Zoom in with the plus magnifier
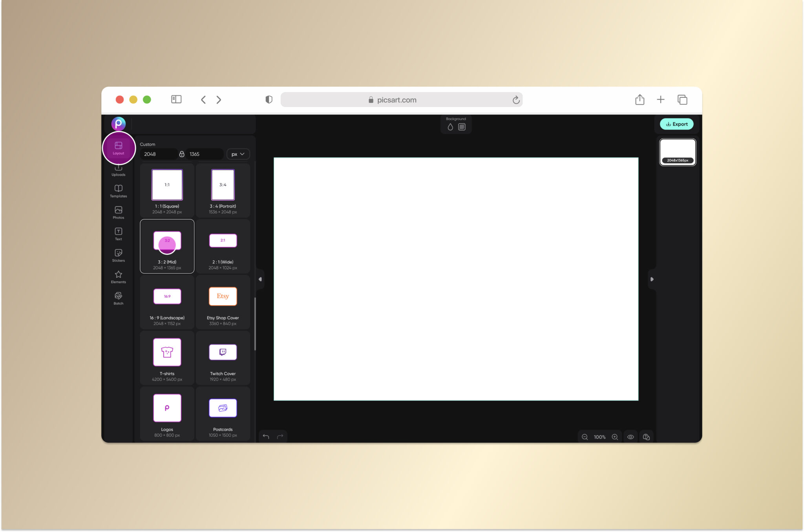Viewport: 804px width, 532px height. [615, 437]
